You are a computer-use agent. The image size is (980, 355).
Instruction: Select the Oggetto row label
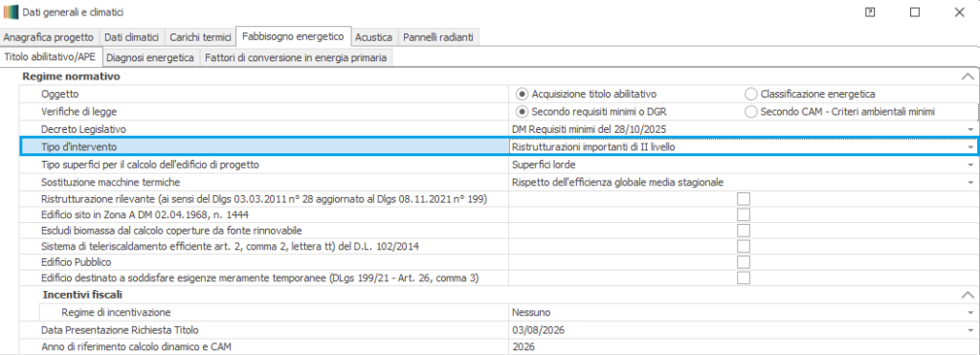tap(60, 95)
